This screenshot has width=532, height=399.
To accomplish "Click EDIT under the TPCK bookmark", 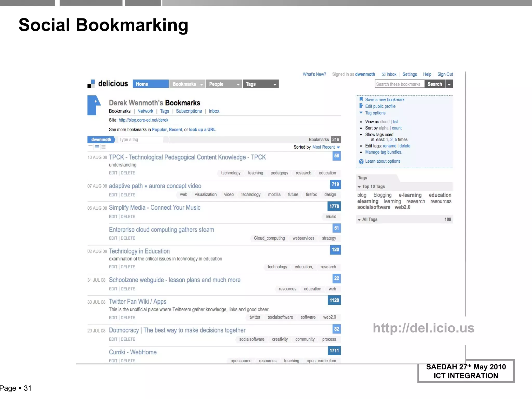I will point(113,173).
